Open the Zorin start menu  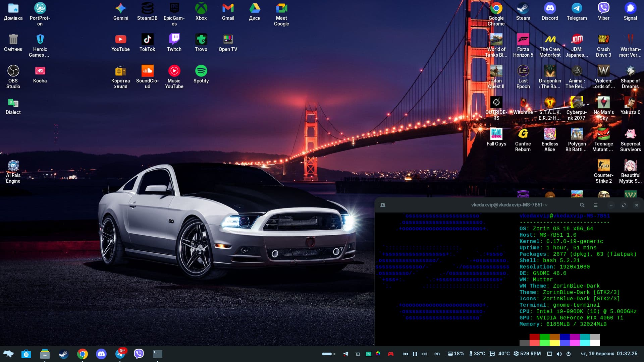tap(8, 354)
